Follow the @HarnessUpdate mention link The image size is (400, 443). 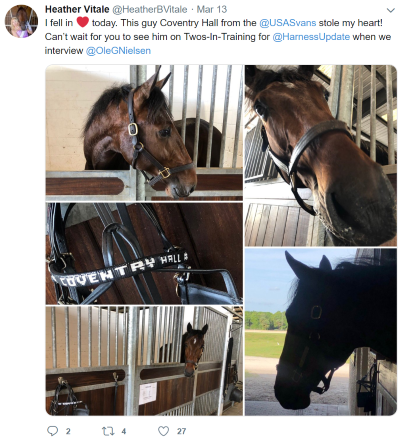click(311, 37)
